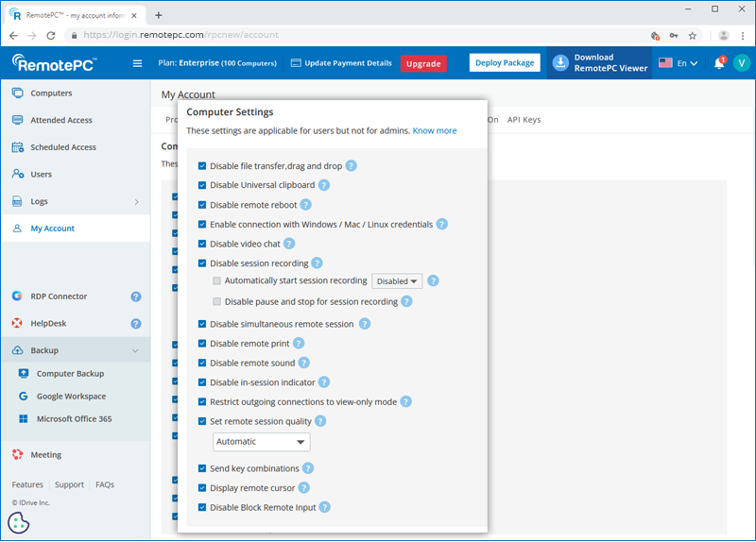Screen dimensions: 756x542
Task: Bookmark page with the star icon
Action: click(692, 35)
